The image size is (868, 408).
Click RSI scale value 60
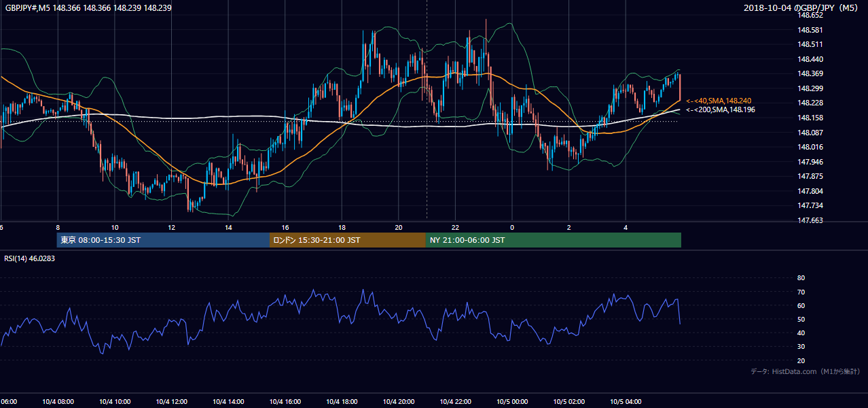point(801,305)
